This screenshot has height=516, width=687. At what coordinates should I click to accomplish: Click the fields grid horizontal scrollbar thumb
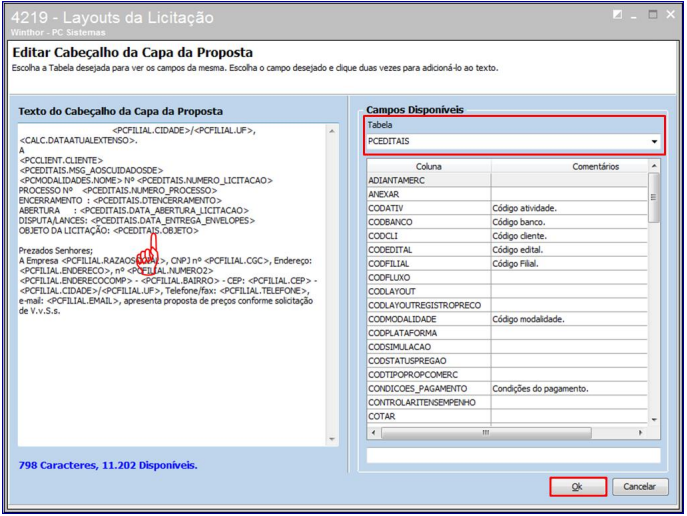pos(486,433)
